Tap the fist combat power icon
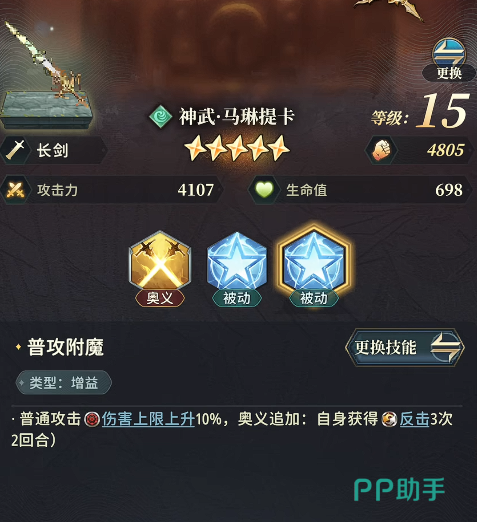 coord(381,150)
